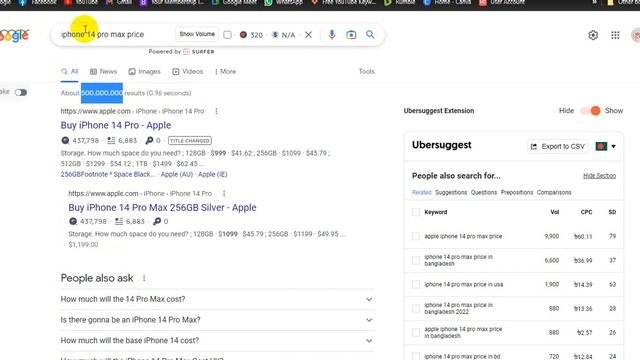The width and height of the screenshot is (640, 360).
Task: Select all keywords via Keyword header checkbox
Action: (x=416, y=212)
